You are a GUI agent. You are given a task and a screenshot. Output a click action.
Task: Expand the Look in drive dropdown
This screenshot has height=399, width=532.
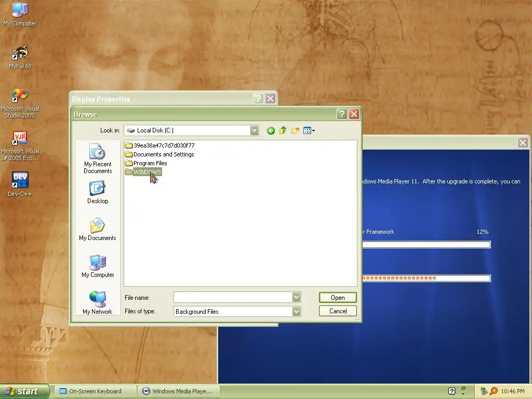click(x=254, y=130)
